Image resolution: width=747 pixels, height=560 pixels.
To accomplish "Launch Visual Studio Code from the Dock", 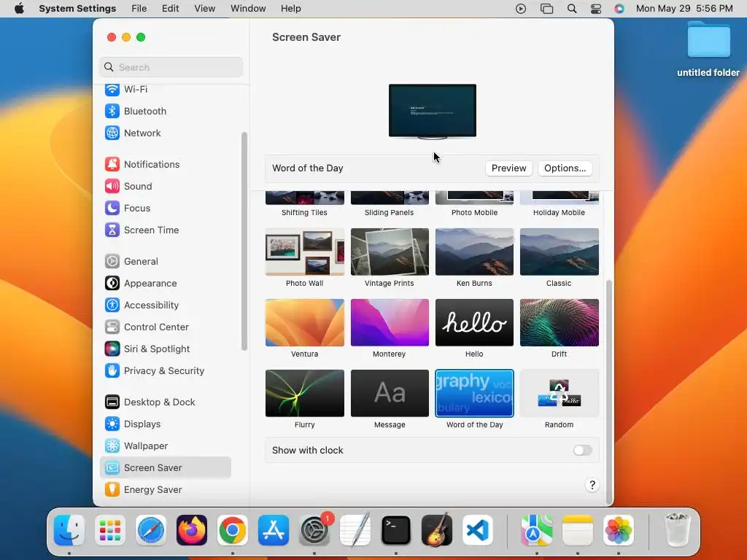I will pyautogui.click(x=478, y=530).
